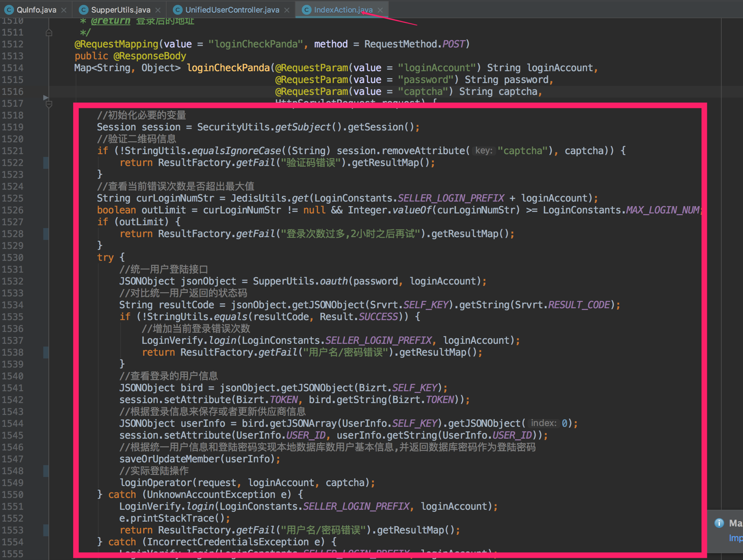This screenshot has height=560, width=743.
Task: Switch to the QuInfo.java tab
Action: click(x=36, y=9)
